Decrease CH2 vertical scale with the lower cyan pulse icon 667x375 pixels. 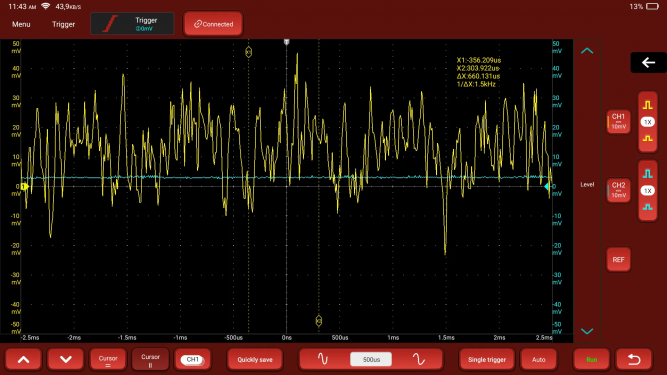coord(647,207)
